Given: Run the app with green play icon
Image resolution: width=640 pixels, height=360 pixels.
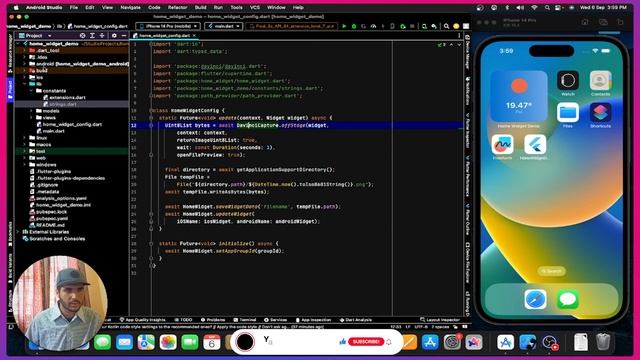Looking at the screenshot, I should pos(344,26).
